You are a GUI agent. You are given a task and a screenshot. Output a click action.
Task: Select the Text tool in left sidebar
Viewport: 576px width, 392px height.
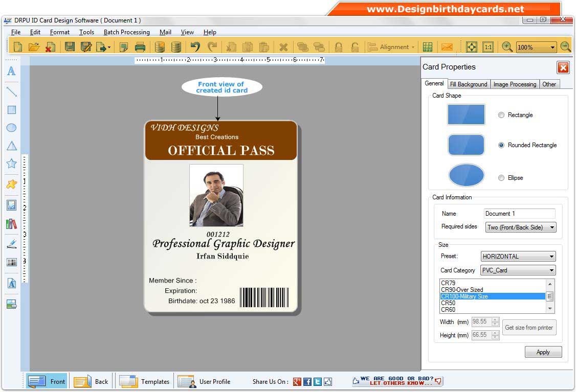(11, 72)
